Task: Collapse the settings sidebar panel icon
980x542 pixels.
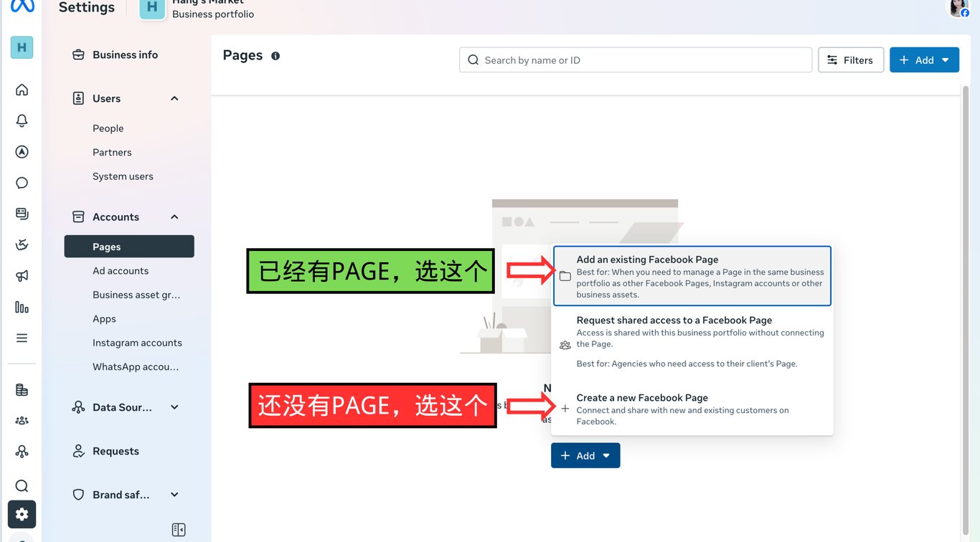Action: tap(179, 530)
